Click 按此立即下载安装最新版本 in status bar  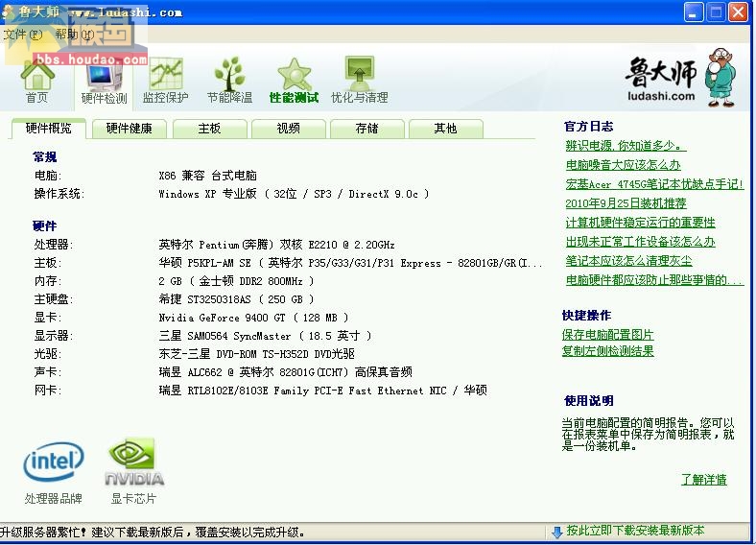coord(635,531)
